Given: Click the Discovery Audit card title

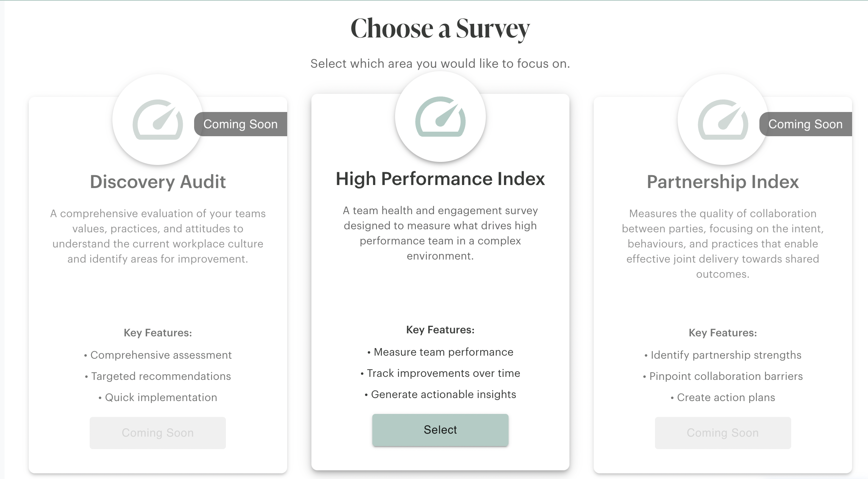Looking at the screenshot, I should 158,182.
